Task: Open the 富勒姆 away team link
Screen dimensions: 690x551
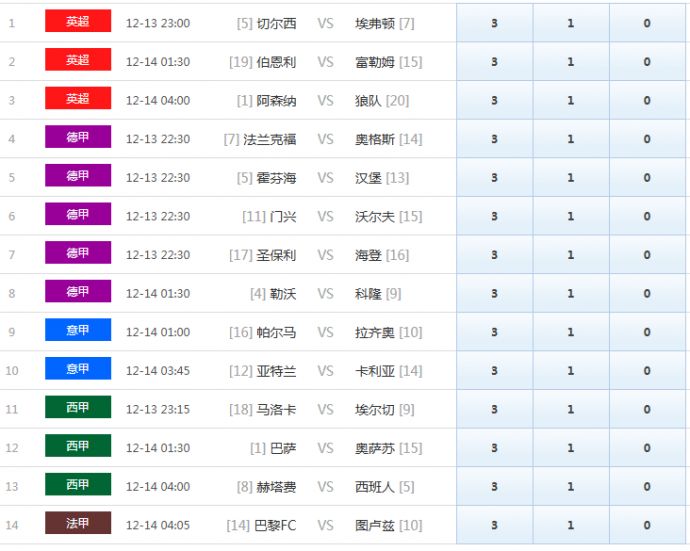Action: click(x=375, y=62)
